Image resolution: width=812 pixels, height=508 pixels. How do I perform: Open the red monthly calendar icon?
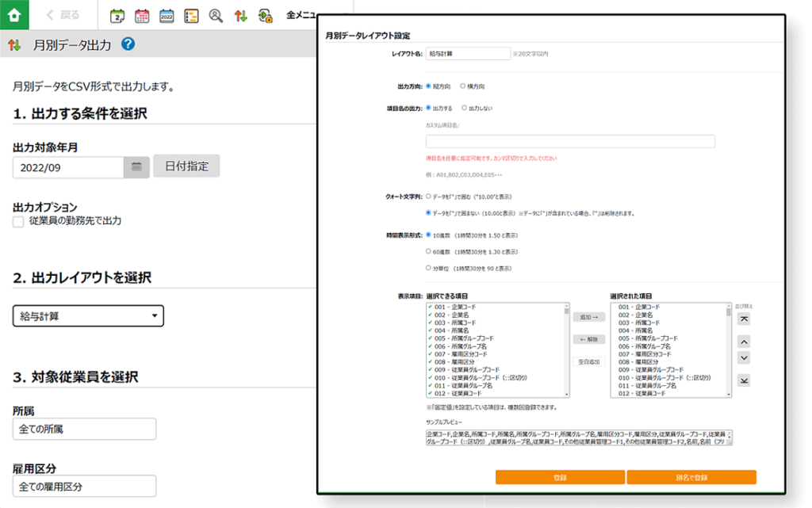coord(142,15)
